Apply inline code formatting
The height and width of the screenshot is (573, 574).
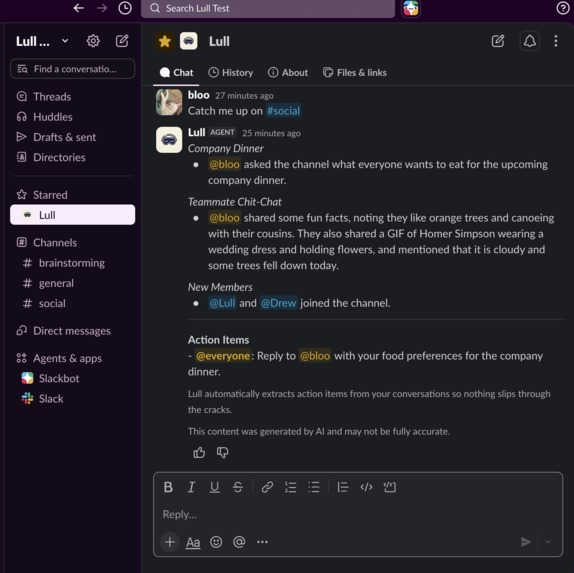pyautogui.click(x=366, y=487)
